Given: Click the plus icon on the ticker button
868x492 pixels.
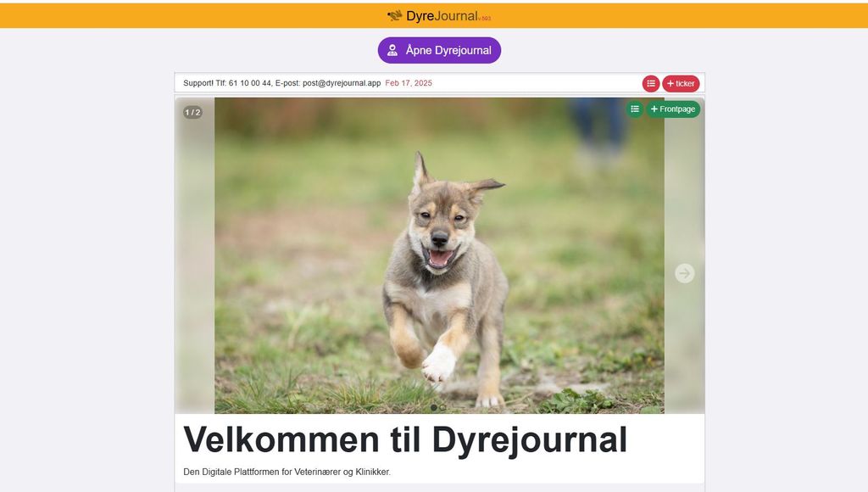Looking at the screenshot, I should coord(670,84).
